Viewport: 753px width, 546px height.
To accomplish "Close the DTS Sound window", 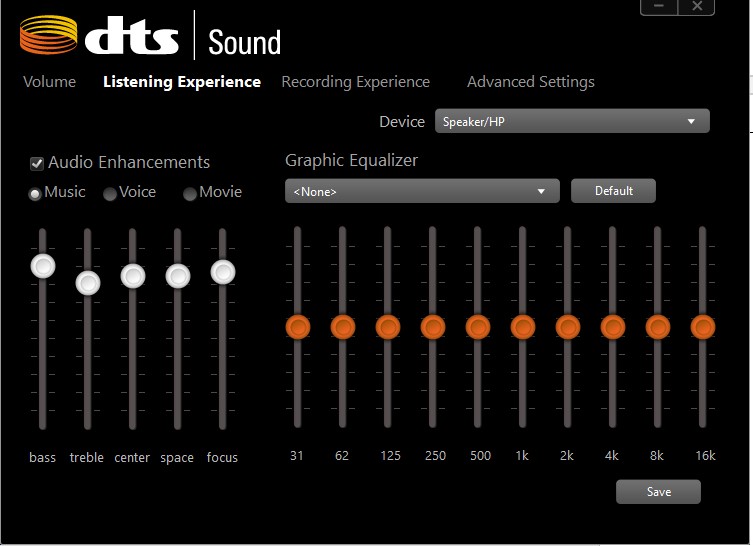I will (697, 7).
